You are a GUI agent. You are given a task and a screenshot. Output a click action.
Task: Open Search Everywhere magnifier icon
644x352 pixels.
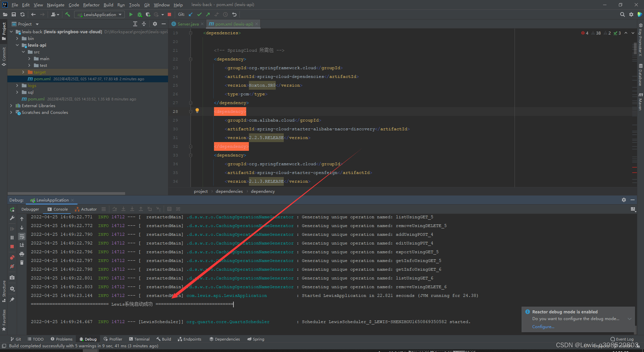coord(622,14)
